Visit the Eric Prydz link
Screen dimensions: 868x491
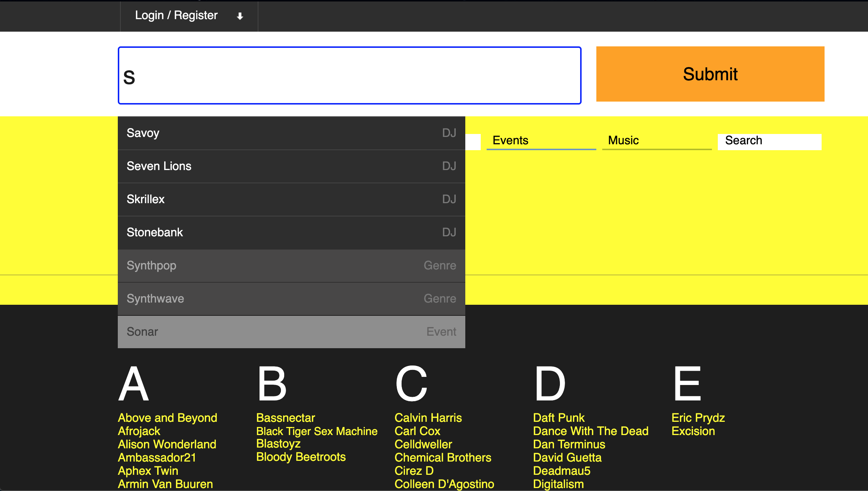[698, 418]
